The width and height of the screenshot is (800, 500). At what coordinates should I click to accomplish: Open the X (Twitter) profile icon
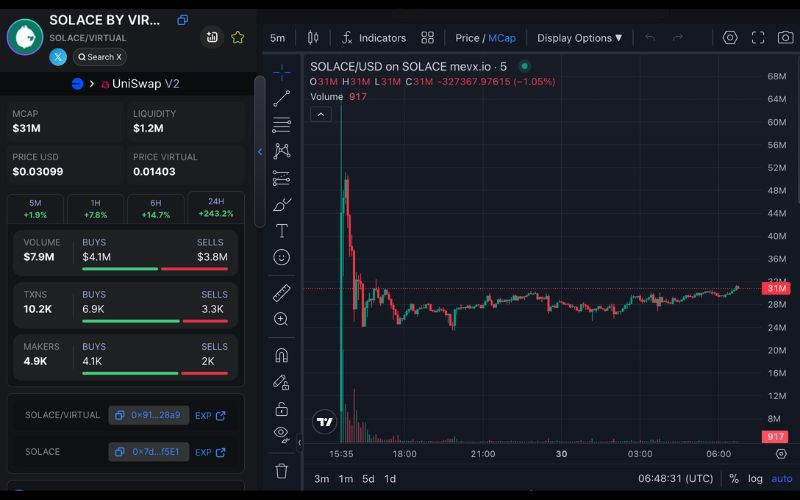(58, 57)
